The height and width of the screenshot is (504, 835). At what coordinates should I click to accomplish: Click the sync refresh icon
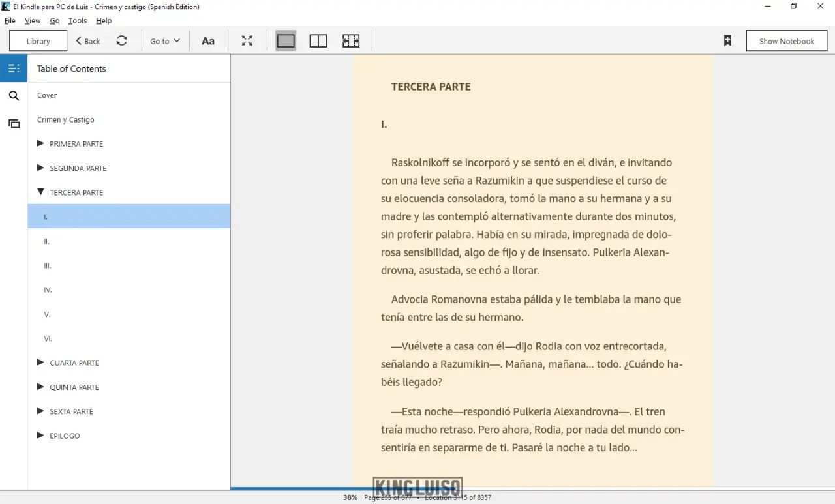pyautogui.click(x=122, y=40)
